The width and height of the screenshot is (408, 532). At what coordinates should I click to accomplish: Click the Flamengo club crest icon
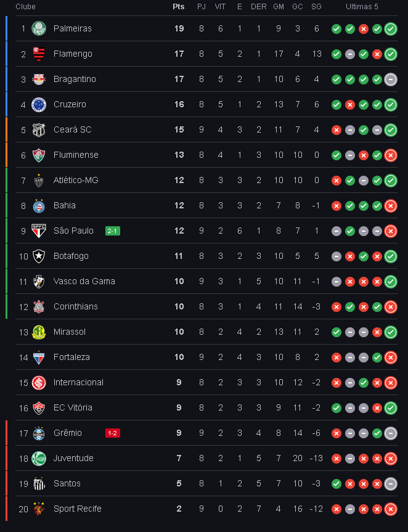(39, 54)
